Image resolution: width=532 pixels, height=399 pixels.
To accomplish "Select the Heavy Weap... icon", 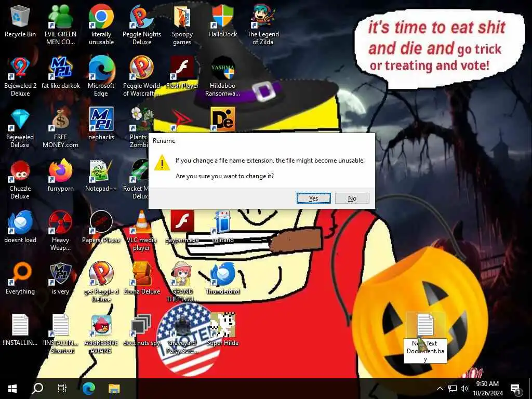I will [60, 231].
